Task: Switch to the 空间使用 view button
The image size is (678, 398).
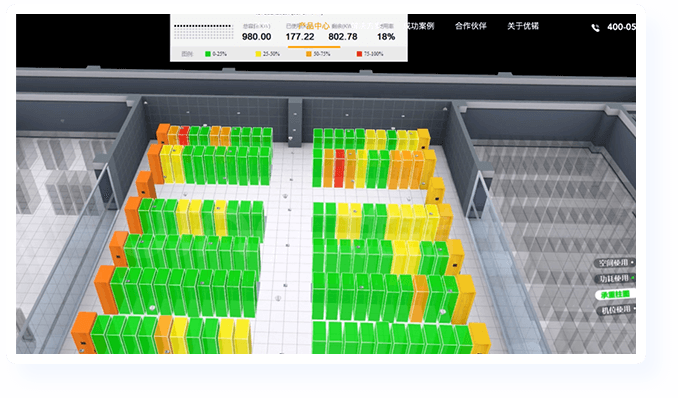Action: coord(615,263)
